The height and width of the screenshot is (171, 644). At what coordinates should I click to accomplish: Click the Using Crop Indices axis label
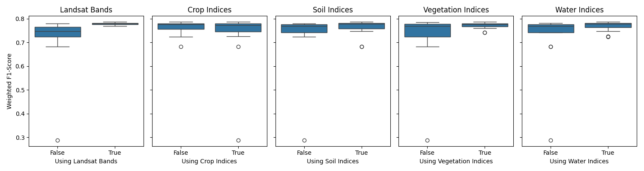[210, 162]
